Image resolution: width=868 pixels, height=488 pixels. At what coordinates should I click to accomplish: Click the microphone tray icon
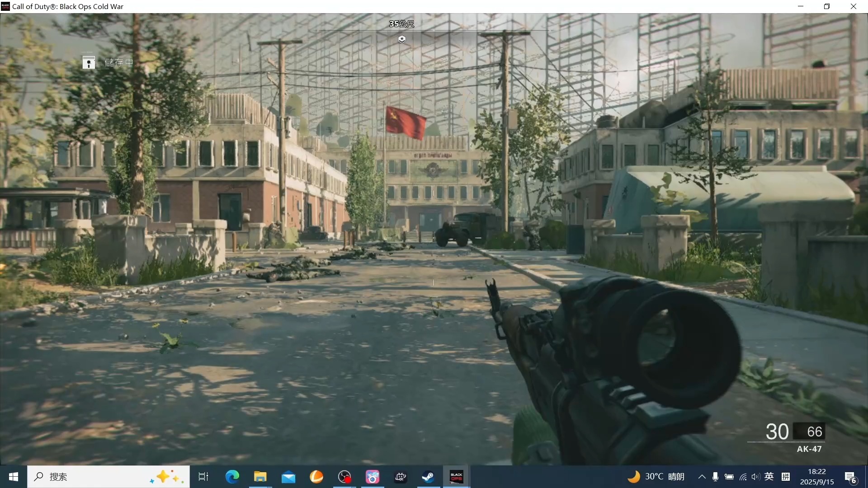tap(715, 477)
